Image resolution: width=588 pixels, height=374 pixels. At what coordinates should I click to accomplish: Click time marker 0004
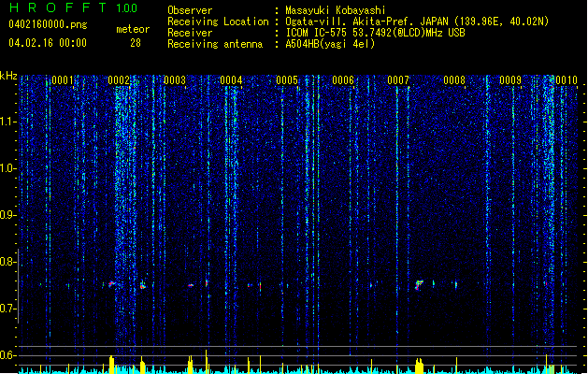(x=231, y=80)
